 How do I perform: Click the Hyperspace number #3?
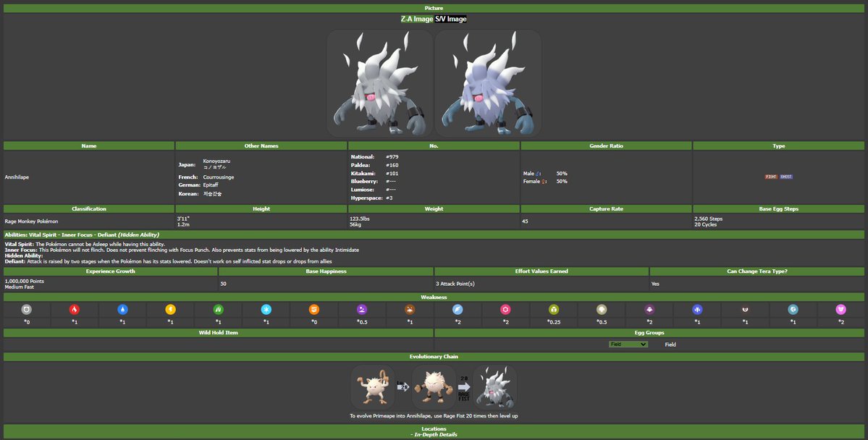pyautogui.click(x=389, y=198)
